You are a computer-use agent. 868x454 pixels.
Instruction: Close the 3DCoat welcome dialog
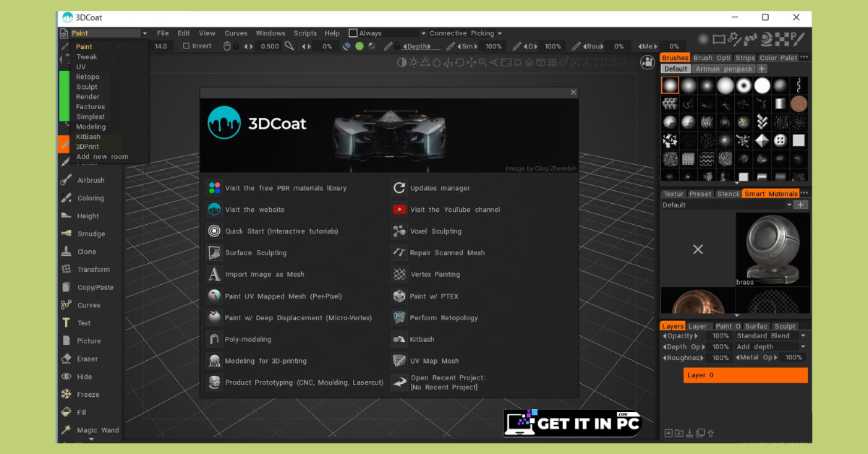click(x=574, y=93)
